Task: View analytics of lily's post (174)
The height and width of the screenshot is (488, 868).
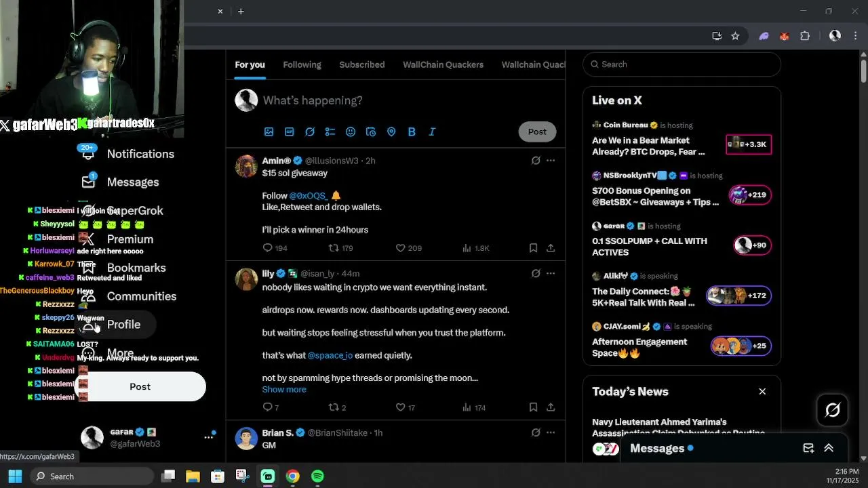Action: 473,407
